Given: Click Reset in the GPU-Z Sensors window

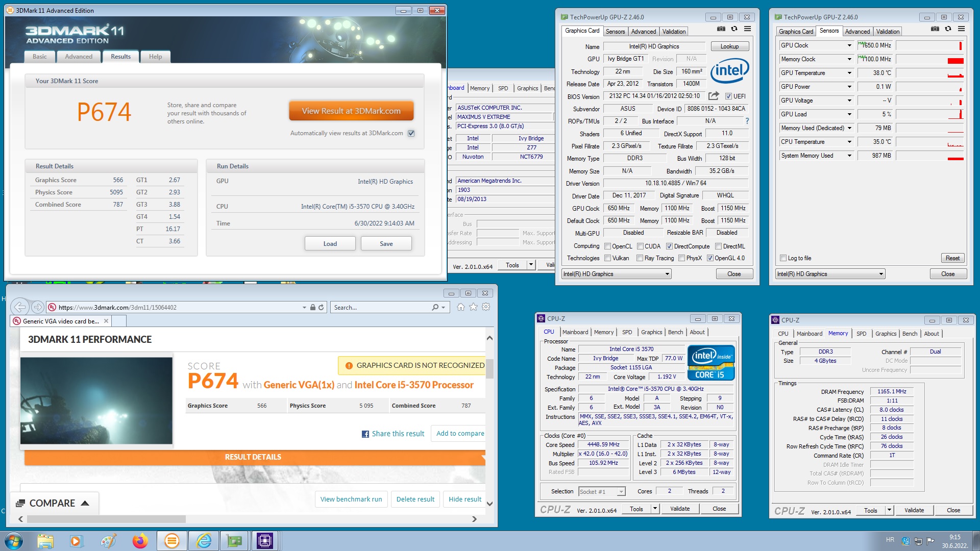Looking at the screenshot, I should coord(952,258).
